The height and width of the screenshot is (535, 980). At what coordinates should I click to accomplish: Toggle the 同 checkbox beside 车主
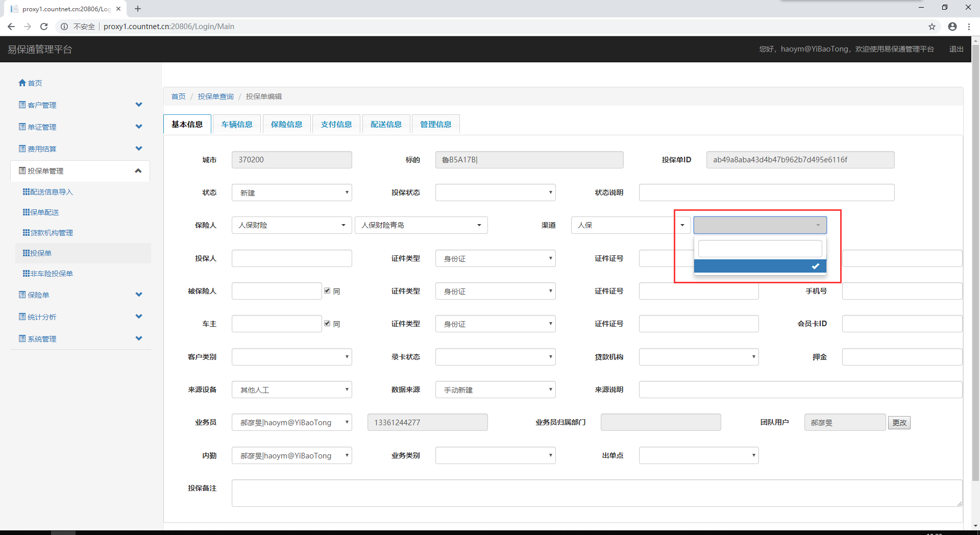coord(327,323)
